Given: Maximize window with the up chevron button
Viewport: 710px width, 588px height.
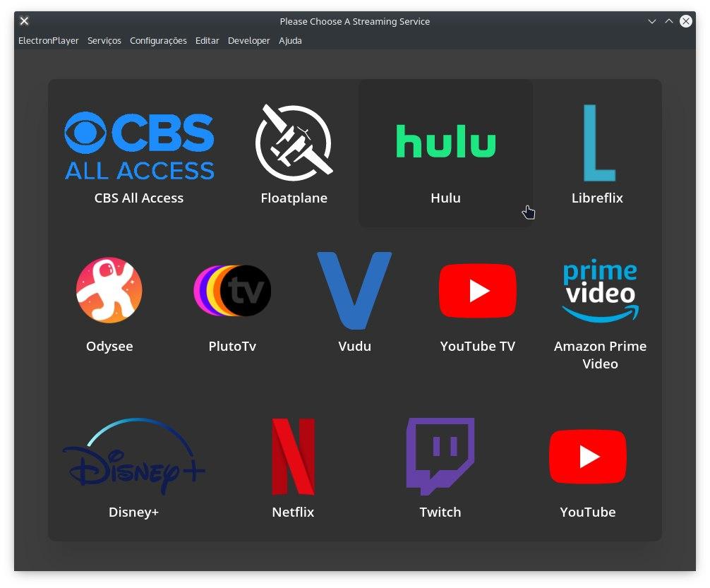Looking at the screenshot, I should [x=669, y=21].
